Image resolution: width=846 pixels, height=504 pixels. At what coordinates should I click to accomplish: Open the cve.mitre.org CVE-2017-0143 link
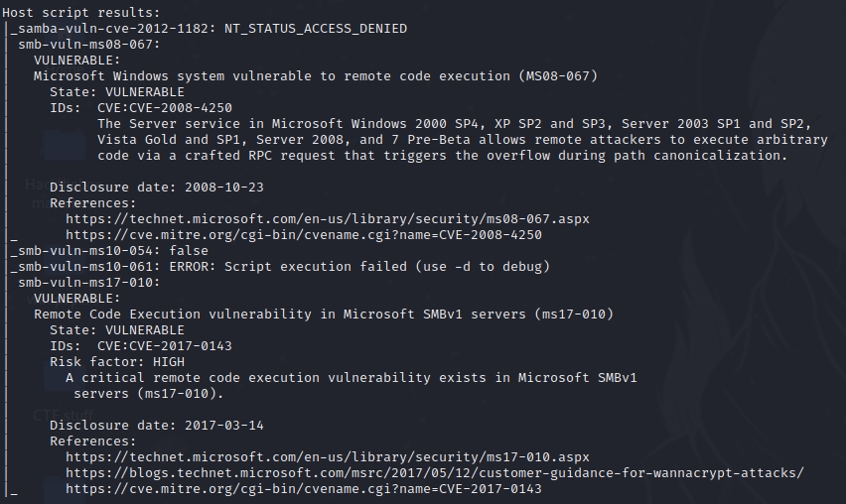[x=303, y=489]
